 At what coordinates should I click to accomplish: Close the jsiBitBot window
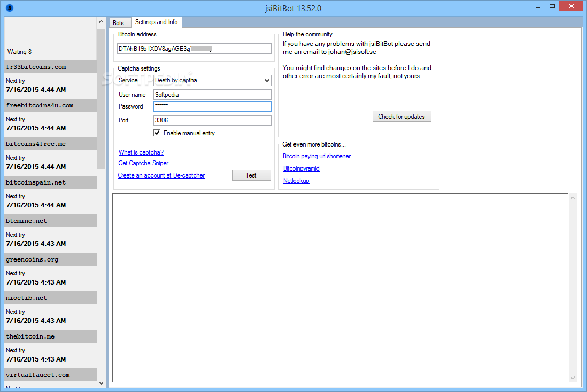(571, 6)
